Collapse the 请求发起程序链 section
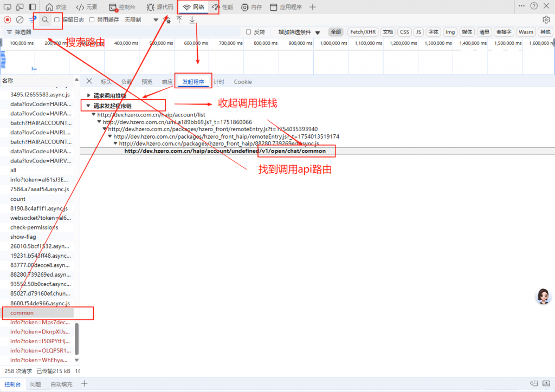555x392 pixels. click(89, 106)
